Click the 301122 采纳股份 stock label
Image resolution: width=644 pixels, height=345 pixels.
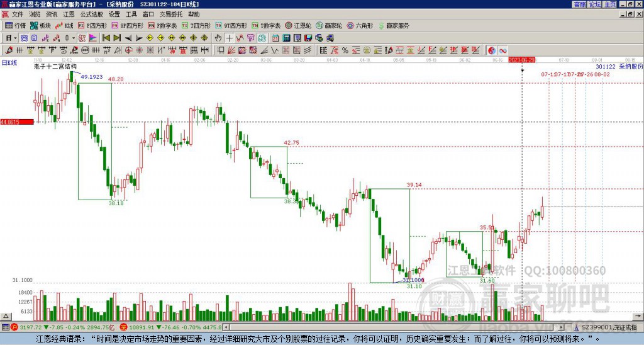619,66
